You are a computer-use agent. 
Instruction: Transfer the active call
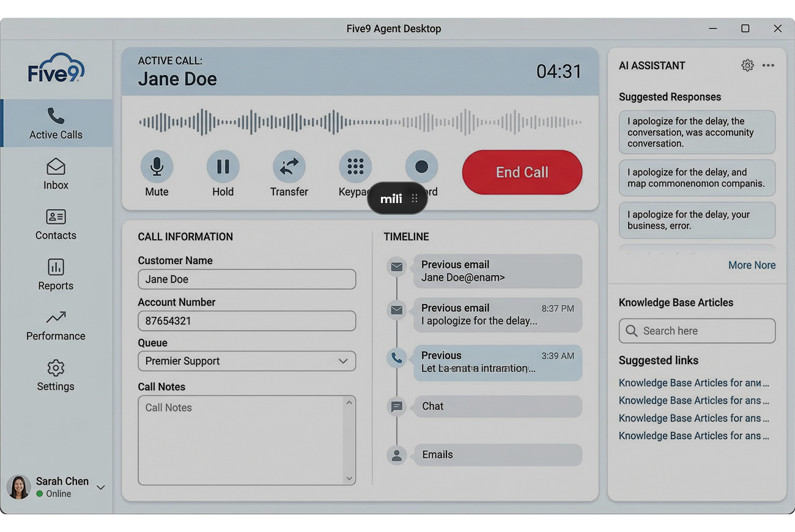289,167
